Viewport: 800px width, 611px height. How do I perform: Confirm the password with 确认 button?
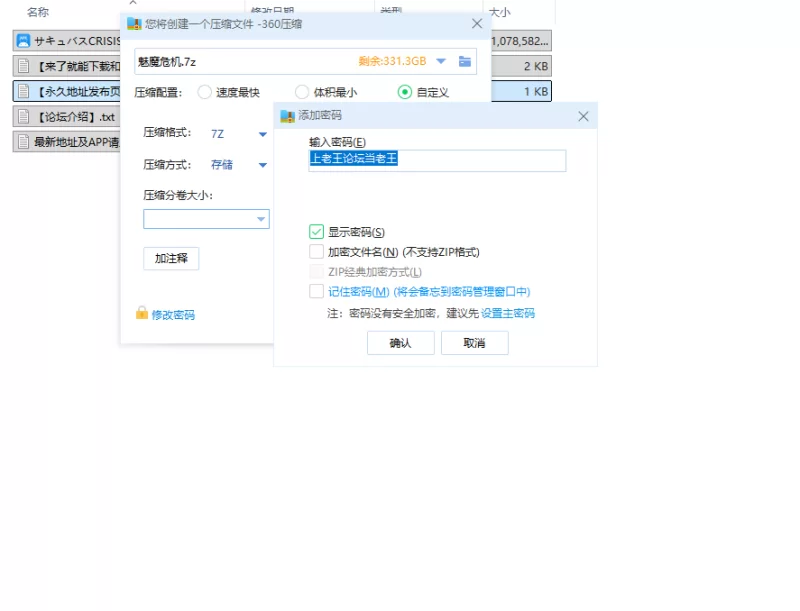click(x=401, y=343)
